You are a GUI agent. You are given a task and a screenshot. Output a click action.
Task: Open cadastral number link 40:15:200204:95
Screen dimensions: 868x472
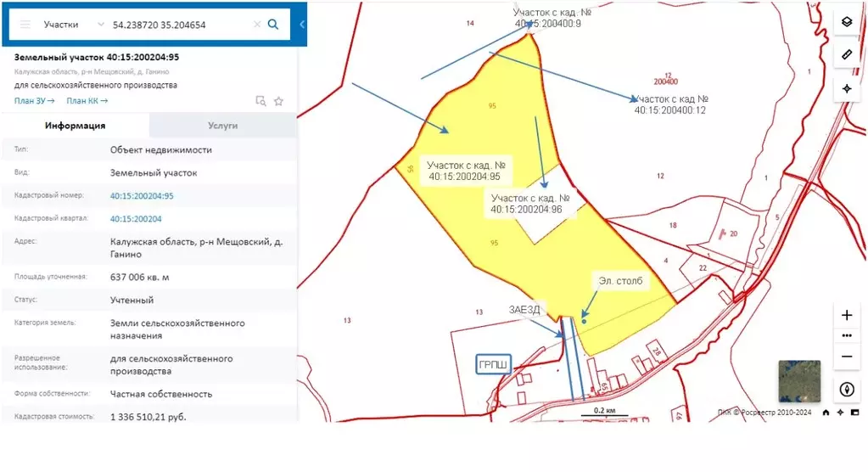(x=142, y=196)
